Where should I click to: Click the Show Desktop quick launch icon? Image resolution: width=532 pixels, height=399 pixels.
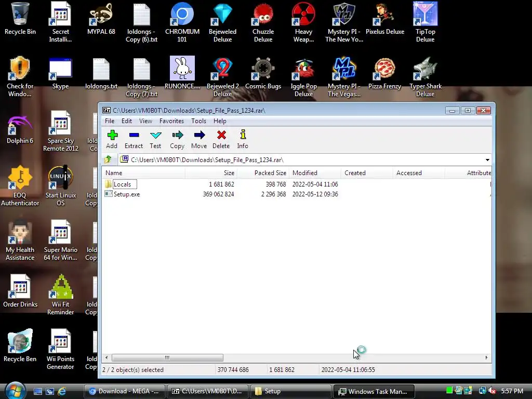(x=37, y=391)
